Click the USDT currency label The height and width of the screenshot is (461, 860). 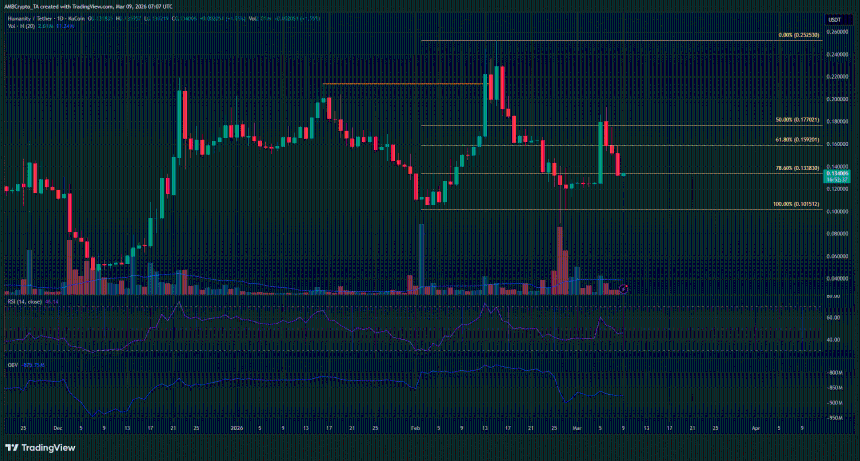tap(834, 20)
